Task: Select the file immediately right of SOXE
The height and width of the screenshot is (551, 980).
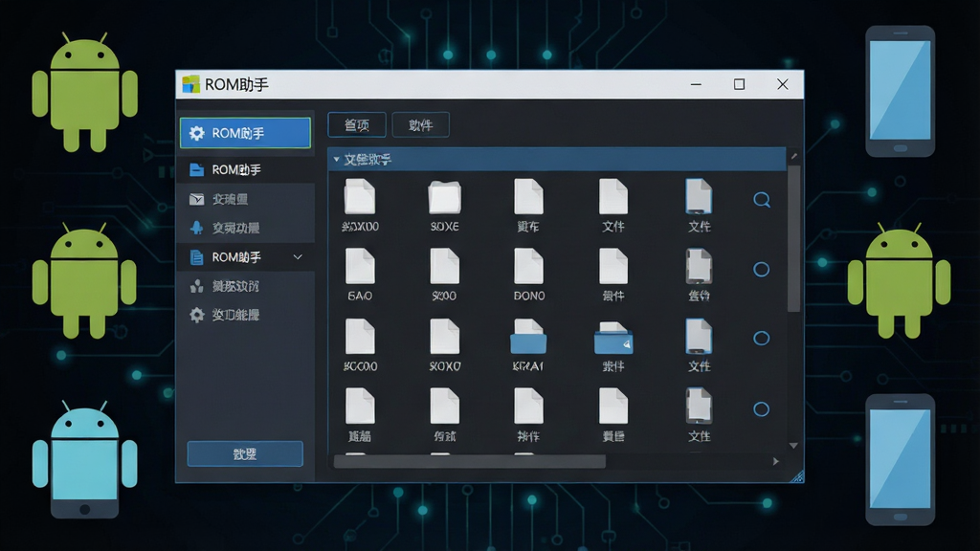Action: pos(528,206)
